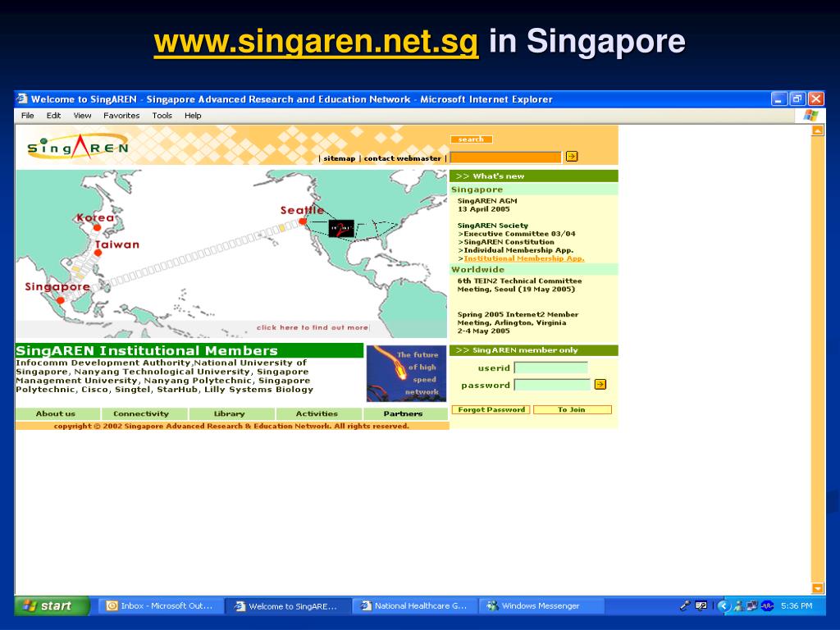840x630 pixels.
Task: Click the vertical scrollbar track
Action: 818,359
